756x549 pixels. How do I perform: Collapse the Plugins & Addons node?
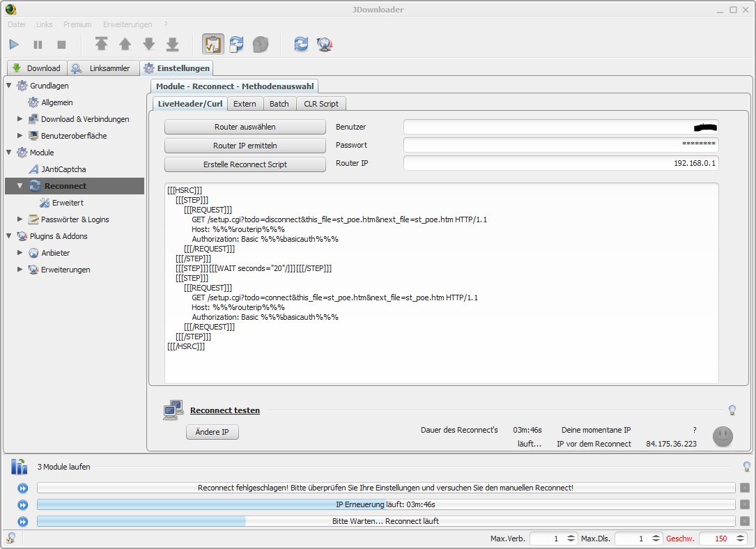(x=8, y=235)
